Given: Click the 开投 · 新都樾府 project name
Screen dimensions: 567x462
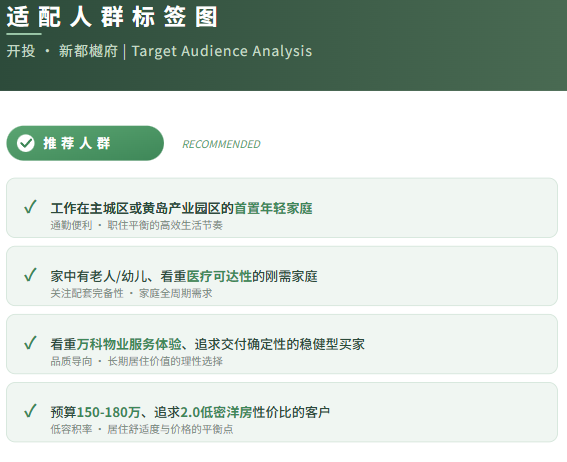Looking at the screenshot, I should [x=62, y=51].
